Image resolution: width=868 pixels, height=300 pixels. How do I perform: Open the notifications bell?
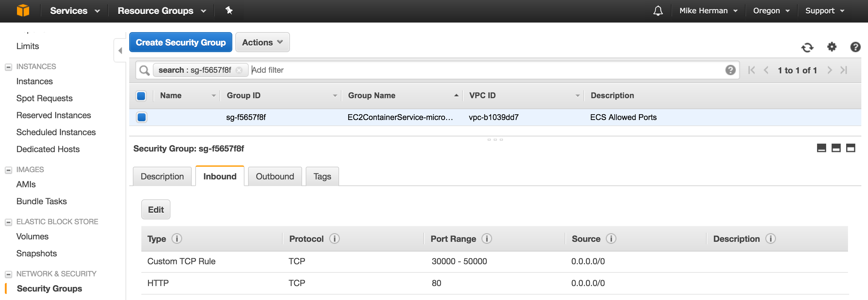[x=658, y=11]
